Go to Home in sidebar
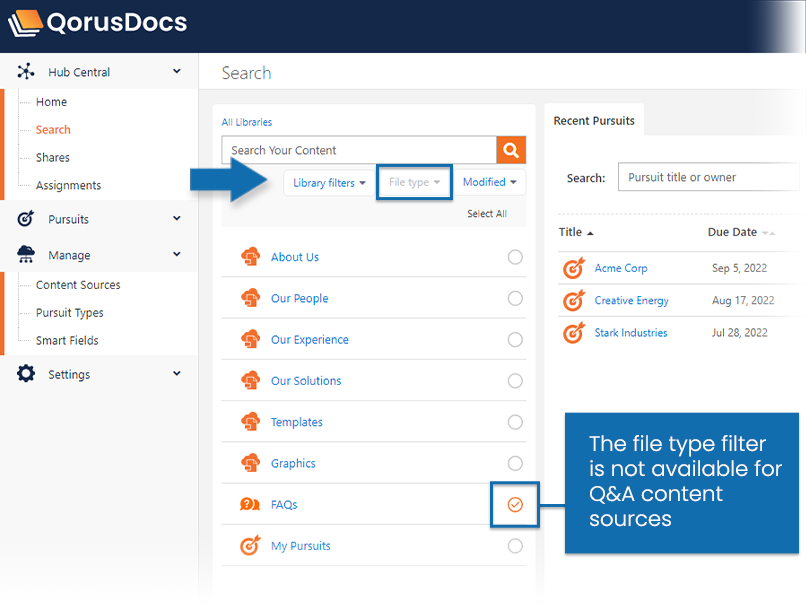Screen dimensions: 806x605 pos(51,102)
